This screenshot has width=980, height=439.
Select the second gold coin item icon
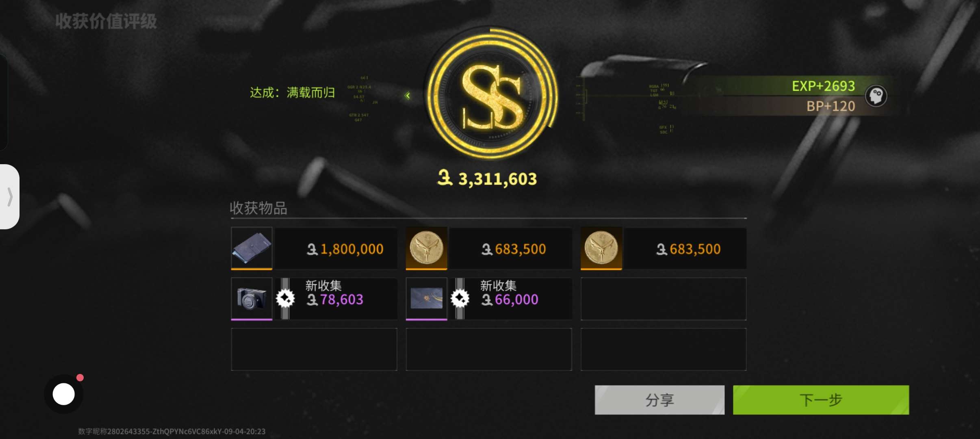tap(601, 248)
